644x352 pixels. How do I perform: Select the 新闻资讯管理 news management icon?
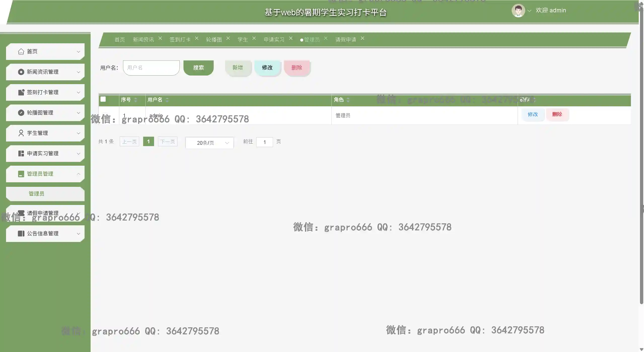pyautogui.click(x=21, y=72)
